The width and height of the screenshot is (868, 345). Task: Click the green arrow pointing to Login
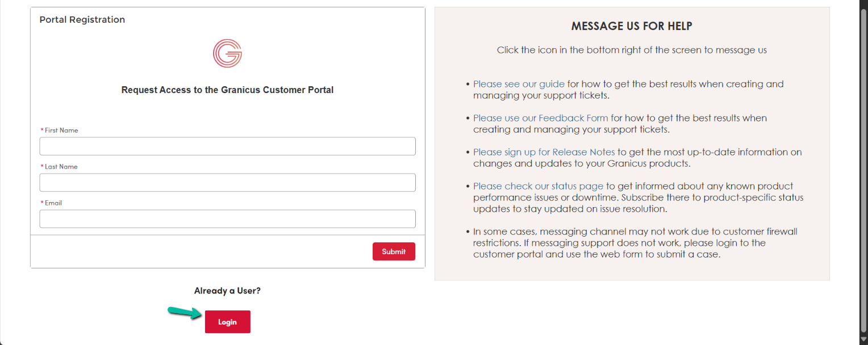[x=185, y=312]
